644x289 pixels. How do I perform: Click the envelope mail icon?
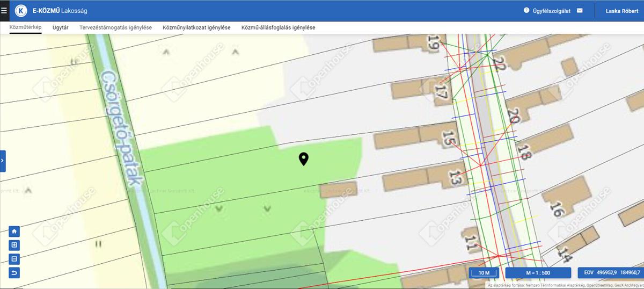(x=580, y=10)
